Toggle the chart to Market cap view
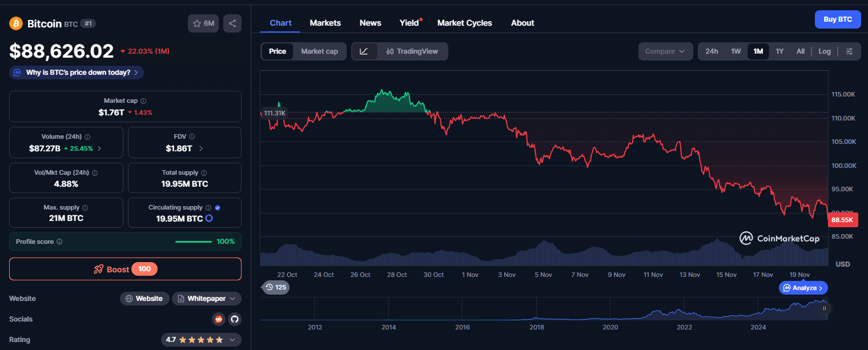 (319, 51)
